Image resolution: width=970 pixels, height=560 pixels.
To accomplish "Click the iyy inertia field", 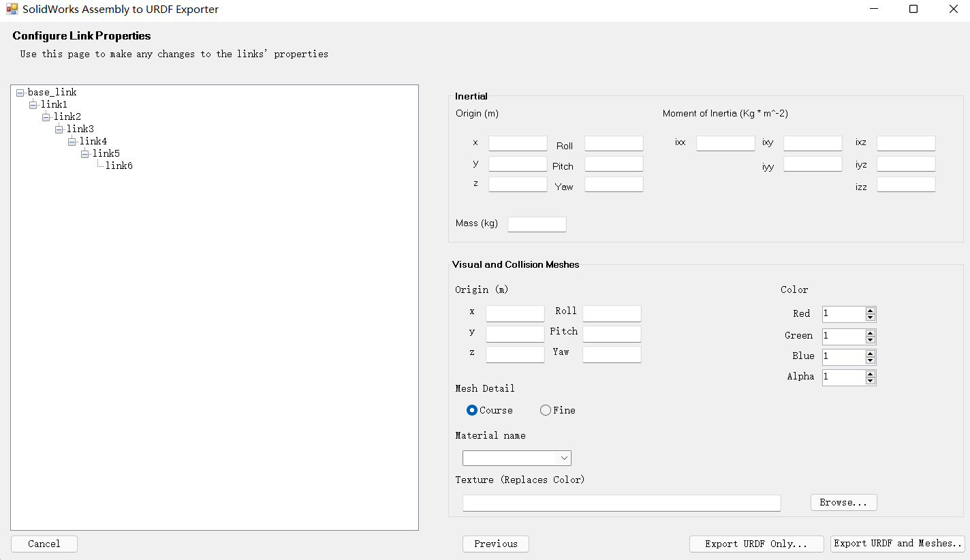I will (x=813, y=164).
